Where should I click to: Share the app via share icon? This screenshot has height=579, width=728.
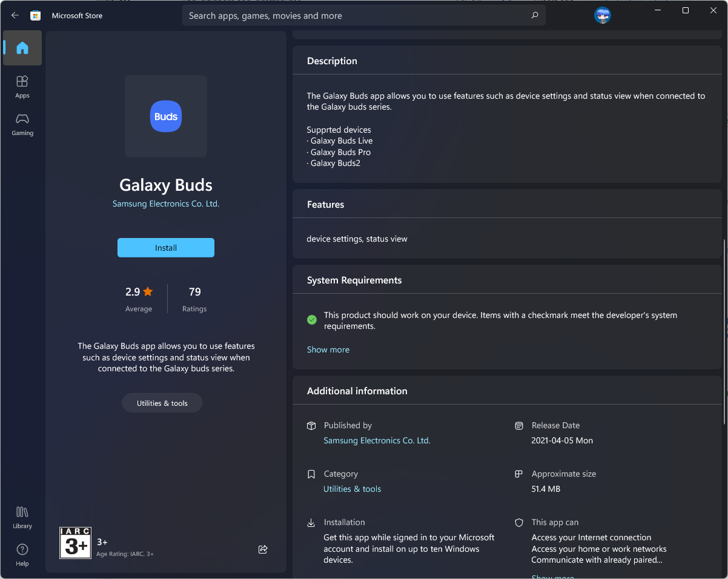click(x=263, y=549)
